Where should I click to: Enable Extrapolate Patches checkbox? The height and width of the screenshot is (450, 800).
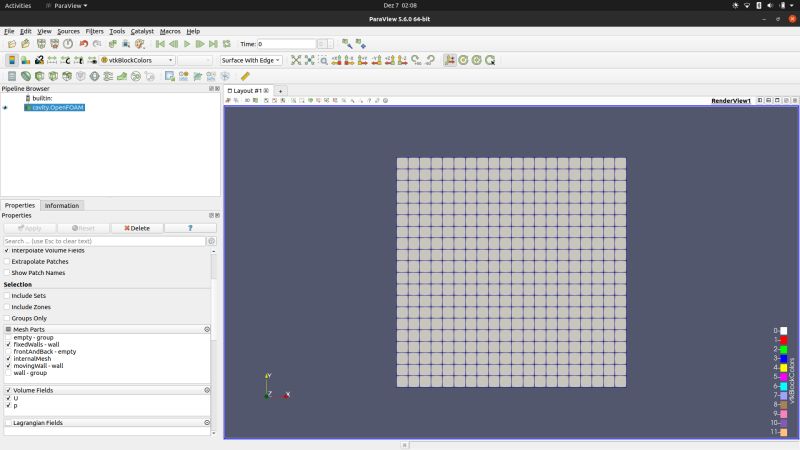tap(7, 261)
